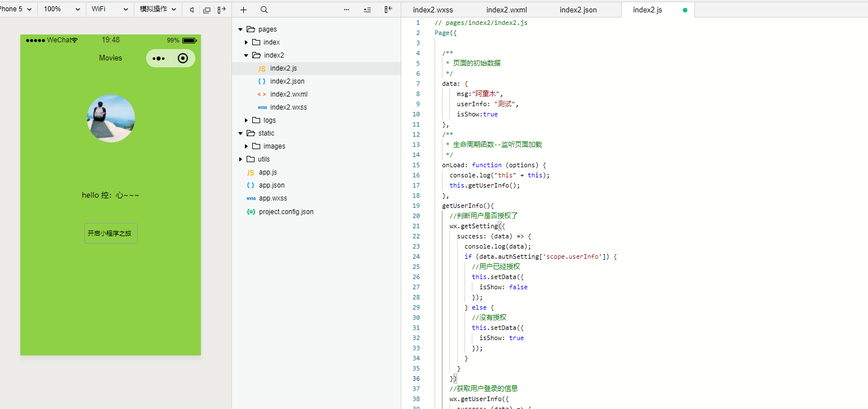Open project.config.json in file tree
The width and height of the screenshot is (868, 409).
click(x=316, y=212)
